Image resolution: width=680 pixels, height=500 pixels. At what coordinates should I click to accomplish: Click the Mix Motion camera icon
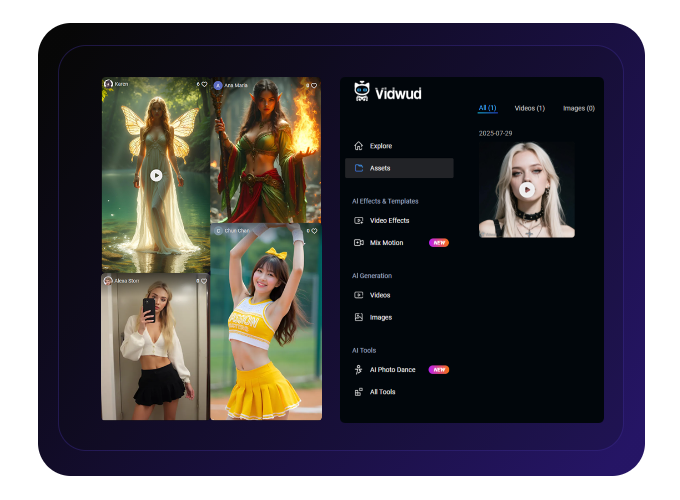(359, 242)
